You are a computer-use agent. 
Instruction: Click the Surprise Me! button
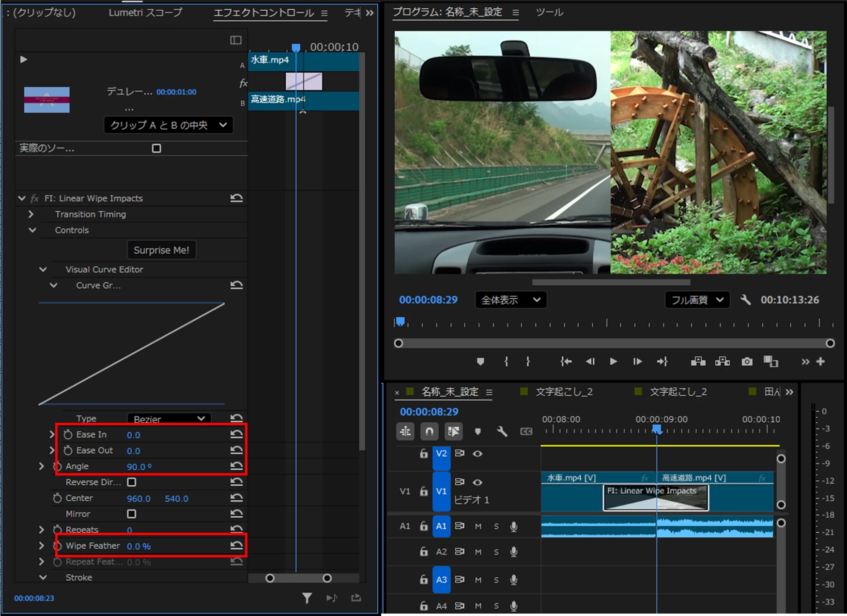pyautogui.click(x=161, y=250)
